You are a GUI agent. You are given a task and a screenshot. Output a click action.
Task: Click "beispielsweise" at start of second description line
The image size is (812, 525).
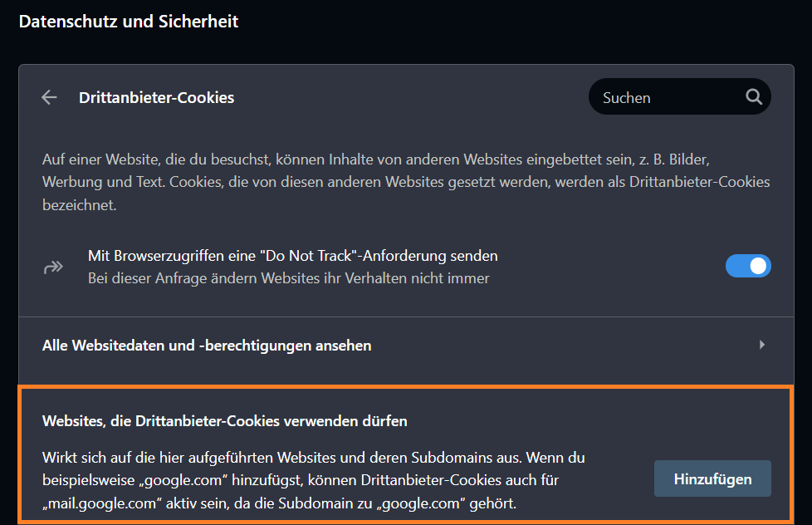[x=86, y=480]
